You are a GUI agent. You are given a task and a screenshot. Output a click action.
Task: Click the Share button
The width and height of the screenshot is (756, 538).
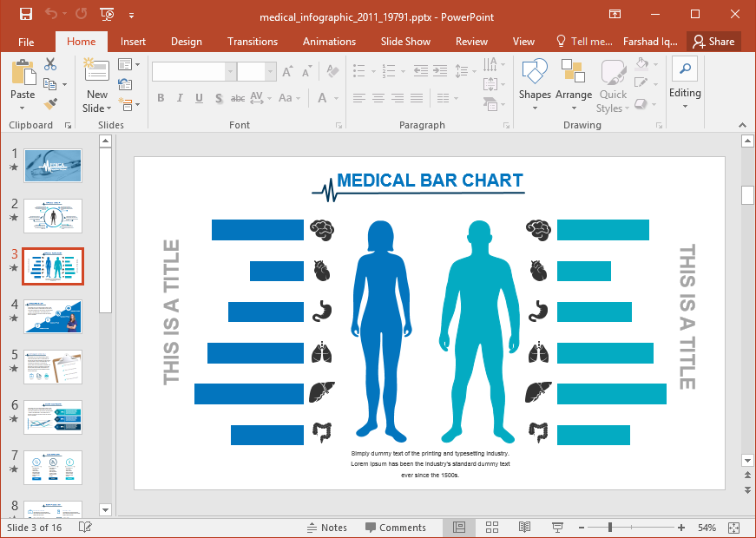(x=713, y=42)
